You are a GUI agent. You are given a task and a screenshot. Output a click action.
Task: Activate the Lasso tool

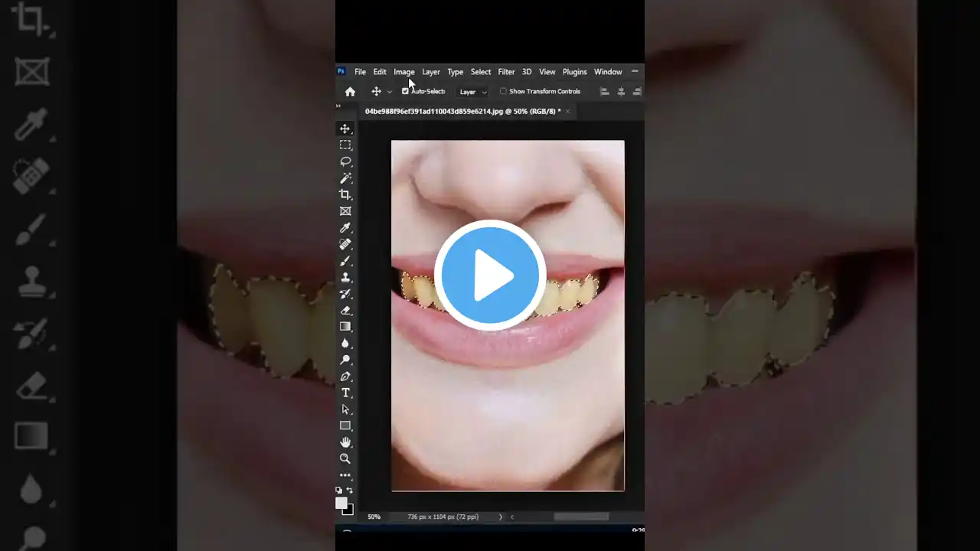click(x=345, y=161)
